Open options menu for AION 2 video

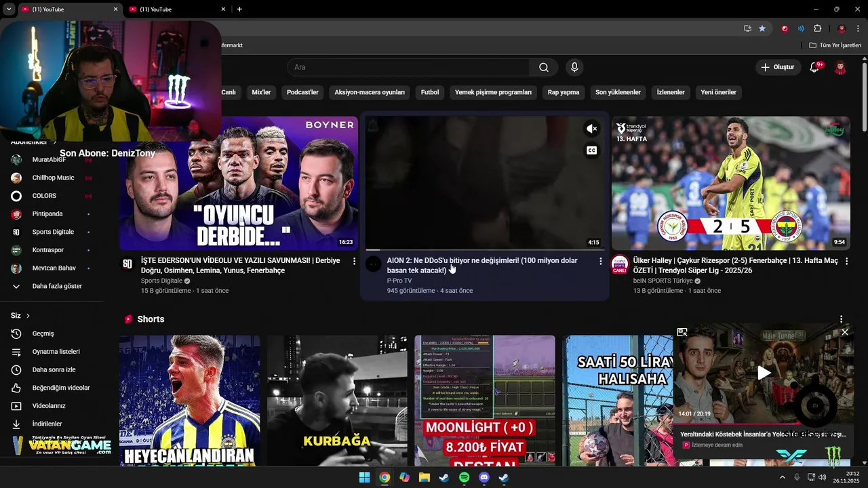600,261
